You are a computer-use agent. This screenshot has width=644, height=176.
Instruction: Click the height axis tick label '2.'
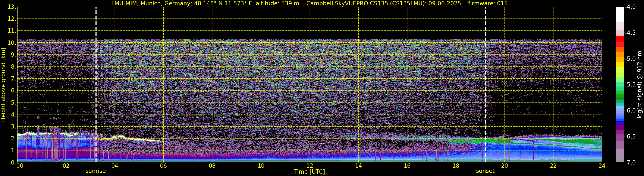tap(13, 139)
